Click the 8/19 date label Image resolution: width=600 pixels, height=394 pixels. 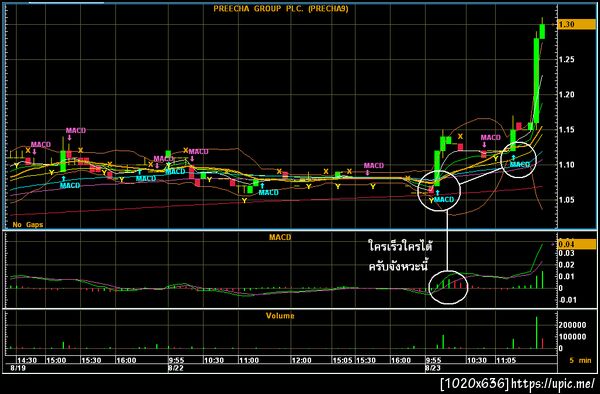[x=17, y=368]
